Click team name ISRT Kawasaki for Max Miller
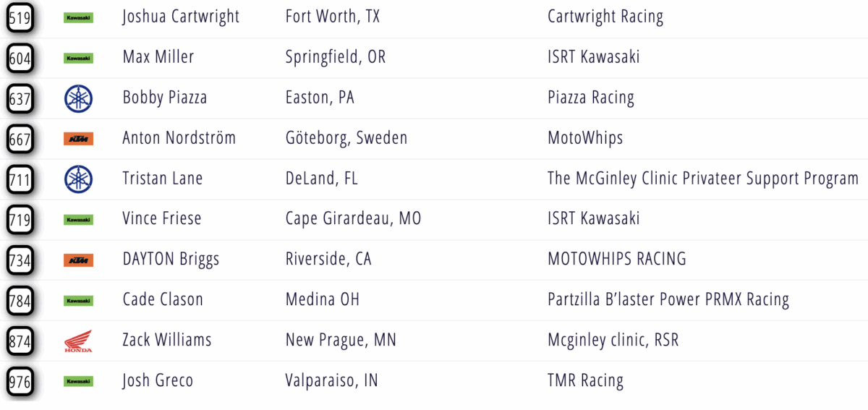 (x=593, y=57)
